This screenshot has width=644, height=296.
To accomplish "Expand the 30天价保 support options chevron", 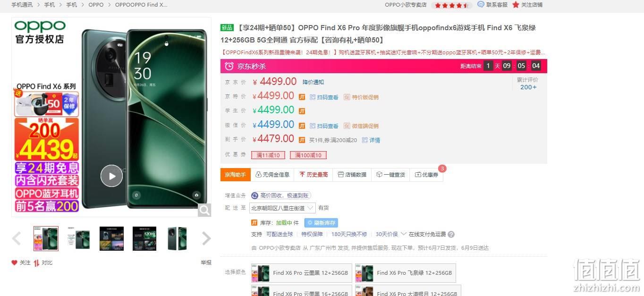I will pos(403,234).
